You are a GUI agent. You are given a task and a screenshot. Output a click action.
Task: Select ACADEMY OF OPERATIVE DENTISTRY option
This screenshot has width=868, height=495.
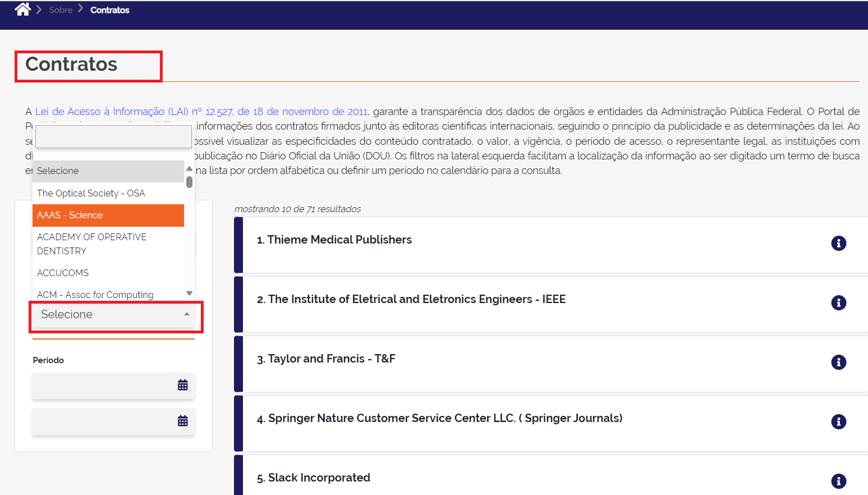[x=108, y=244]
